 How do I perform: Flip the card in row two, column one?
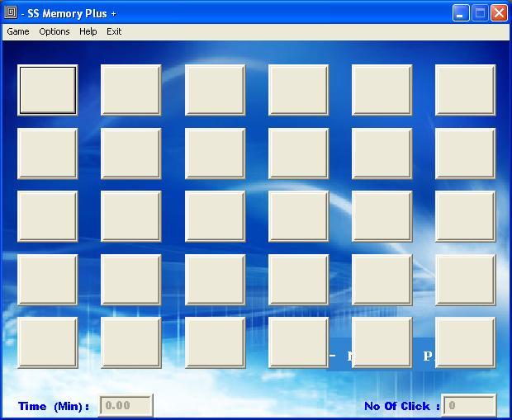click(48, 153)
